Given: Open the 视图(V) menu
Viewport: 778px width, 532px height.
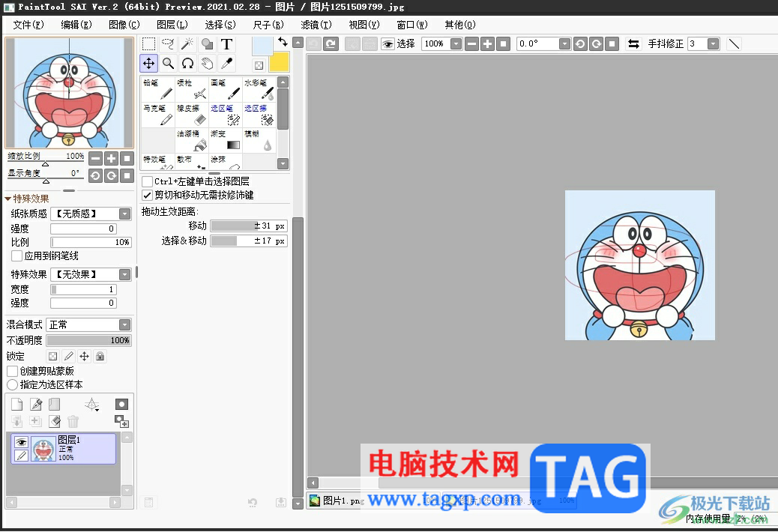Looking at the screenshot, I should [364, 25].
